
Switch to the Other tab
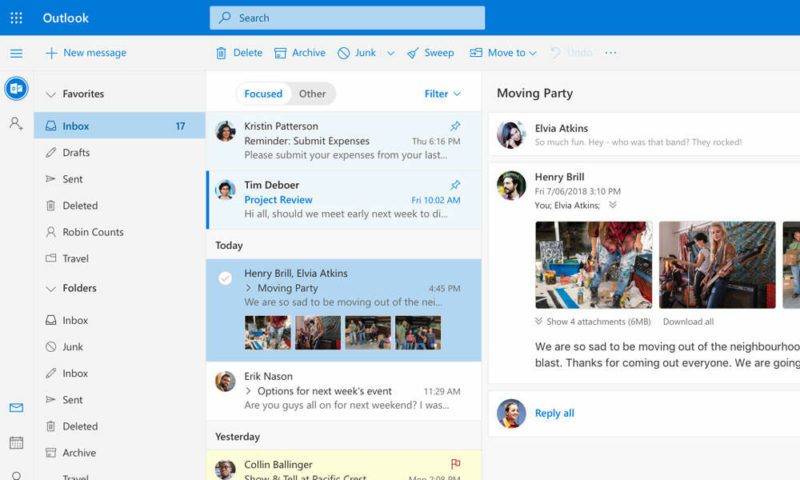pos(312,94)
